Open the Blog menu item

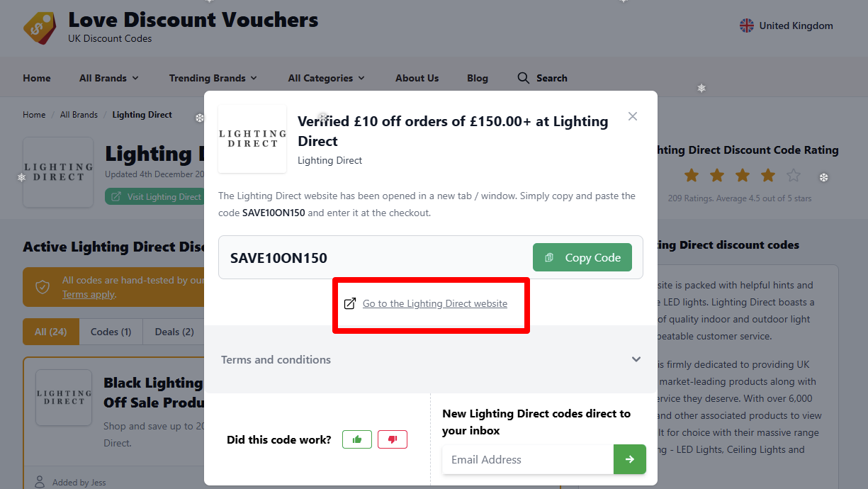click(x=478, y=78)
